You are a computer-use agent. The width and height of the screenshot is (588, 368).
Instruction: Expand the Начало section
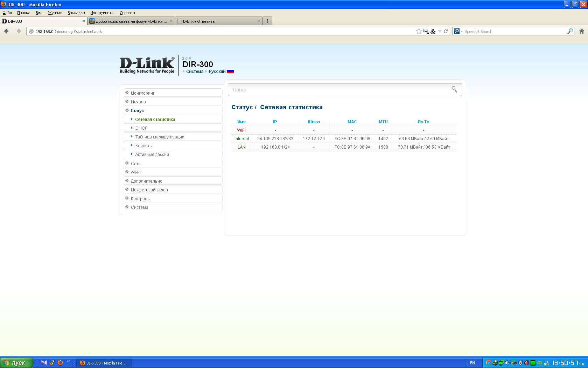point(173,102)
